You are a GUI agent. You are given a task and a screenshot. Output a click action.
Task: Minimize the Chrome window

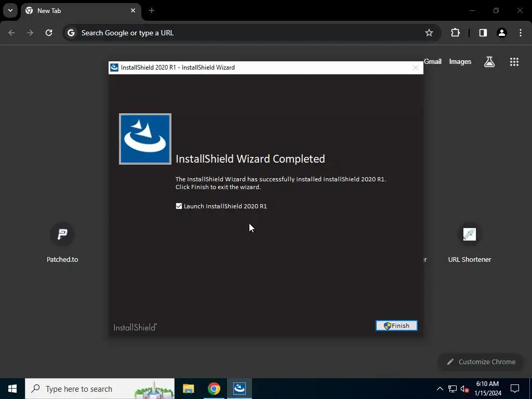(x=472, y=10)
